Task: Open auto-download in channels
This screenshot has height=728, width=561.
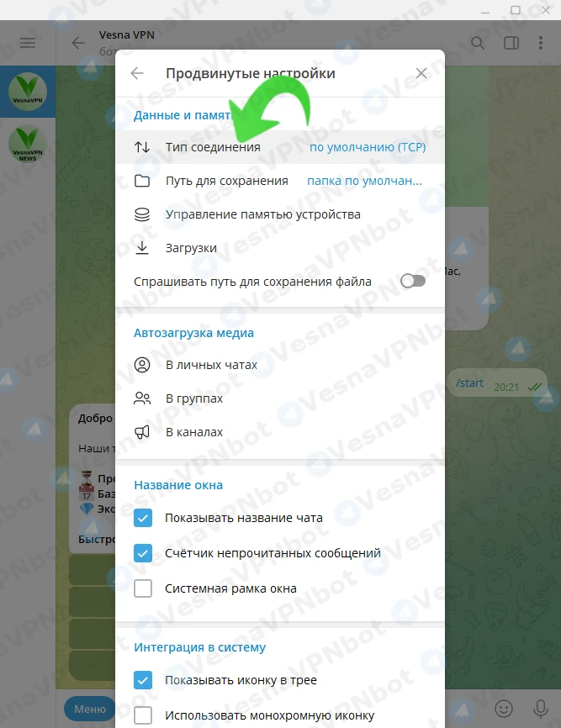Action: tap(280, 432)
